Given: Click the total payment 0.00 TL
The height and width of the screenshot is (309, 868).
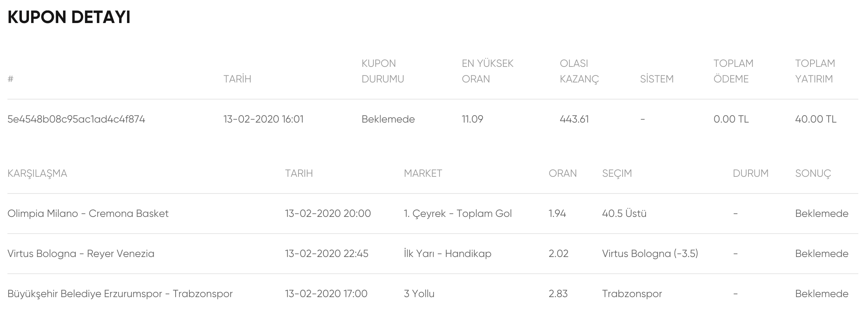Looking at the screenshot, I should pos(731,119).
